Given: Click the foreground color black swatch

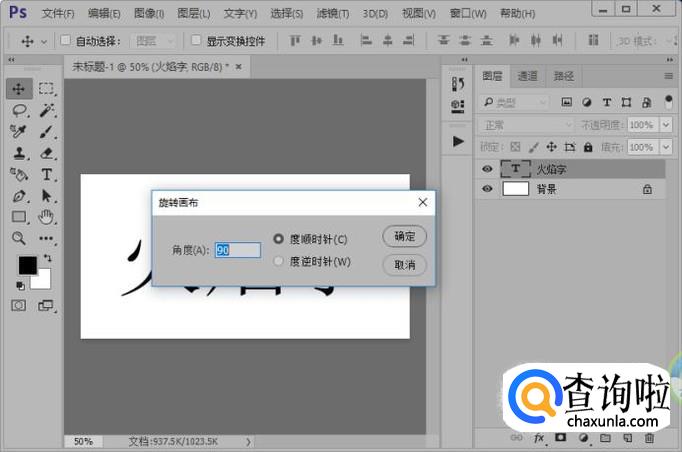Looking at the screenshot, I should tap(27, 266).
